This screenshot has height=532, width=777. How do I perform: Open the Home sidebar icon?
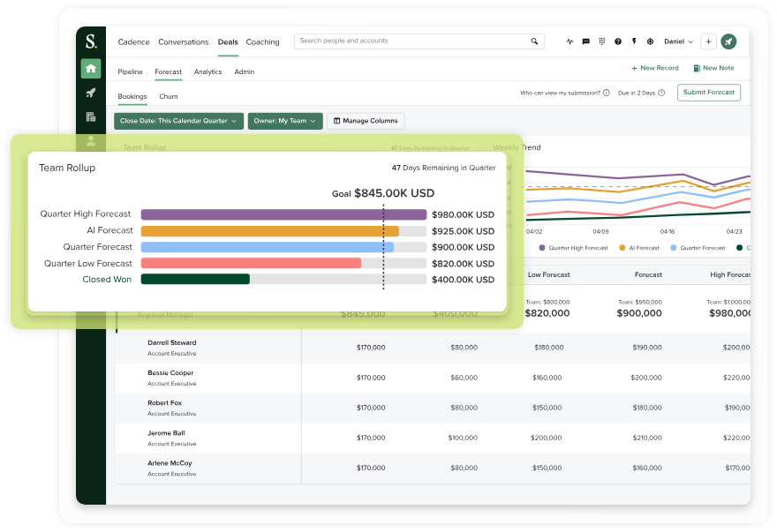click(x=91, y=68)
